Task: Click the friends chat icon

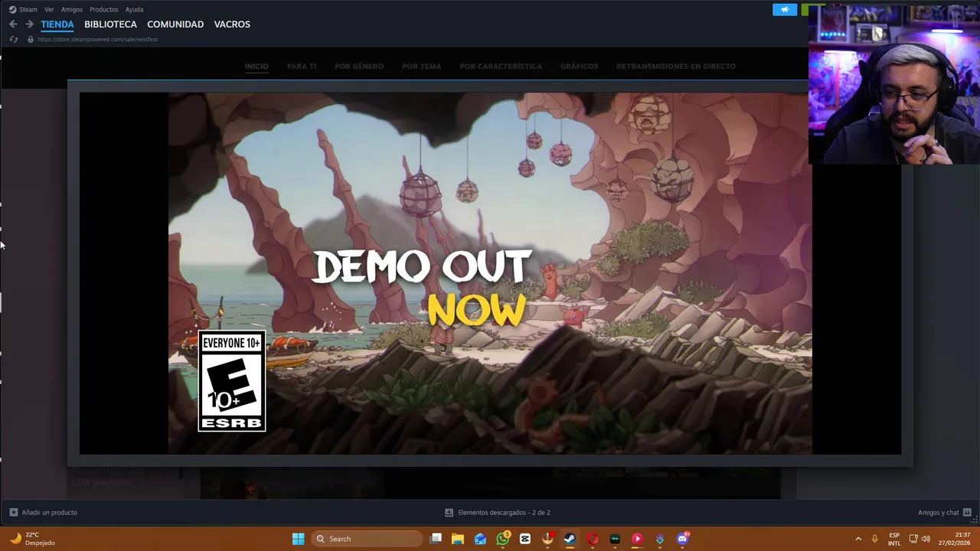Action: 967,513
